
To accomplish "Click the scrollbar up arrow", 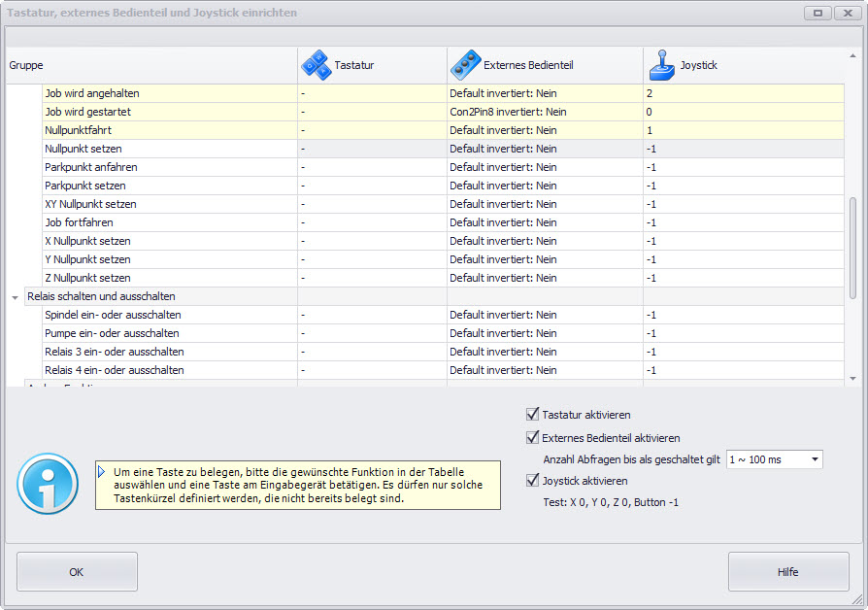I will [852, 54].
